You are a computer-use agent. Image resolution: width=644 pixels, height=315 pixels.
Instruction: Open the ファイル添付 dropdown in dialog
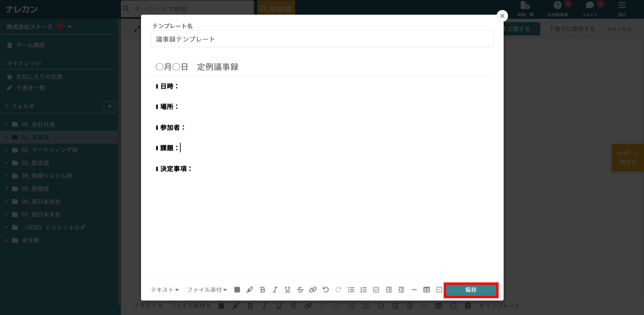207,290
